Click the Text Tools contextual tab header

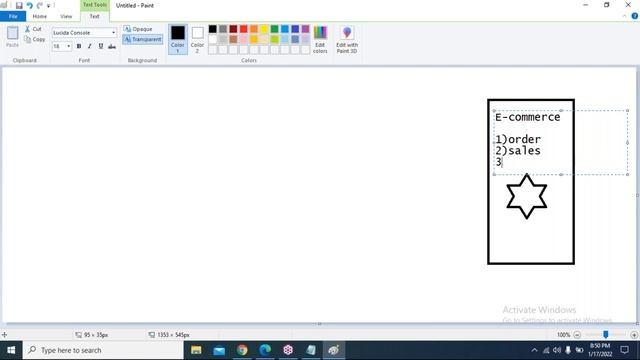pyautogui.click(x=94, y=5)
